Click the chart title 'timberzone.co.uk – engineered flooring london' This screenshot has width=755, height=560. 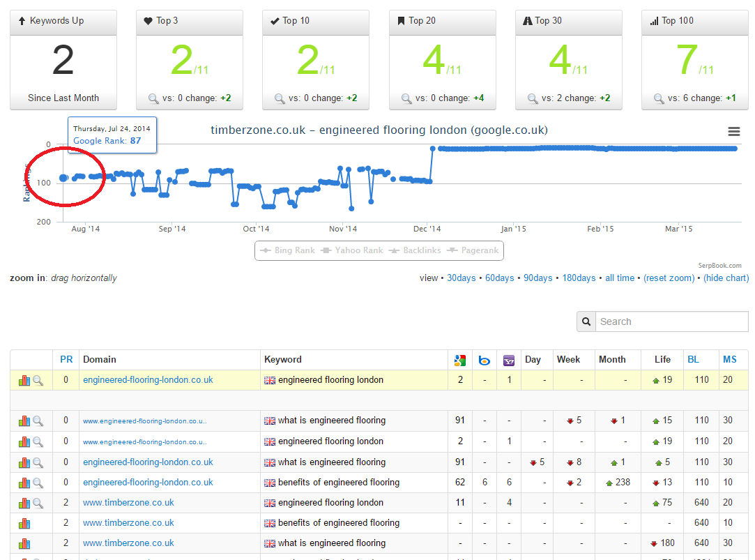pyautogui.click(x=379, y=130)
